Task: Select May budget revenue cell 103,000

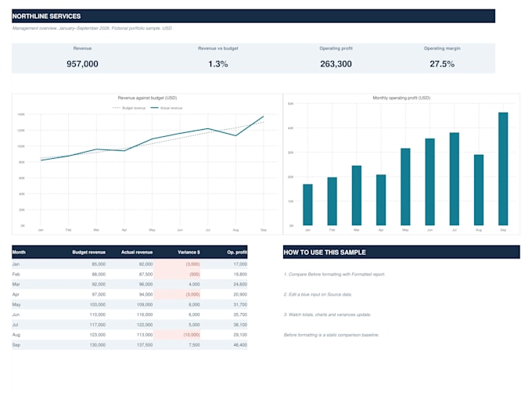Action: (98, 304)
